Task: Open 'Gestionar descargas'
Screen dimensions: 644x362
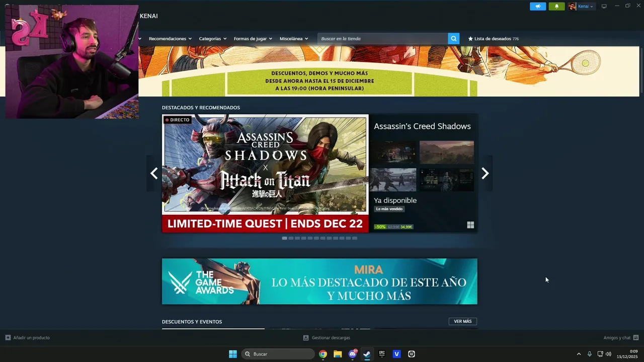Action: point(327,338)
